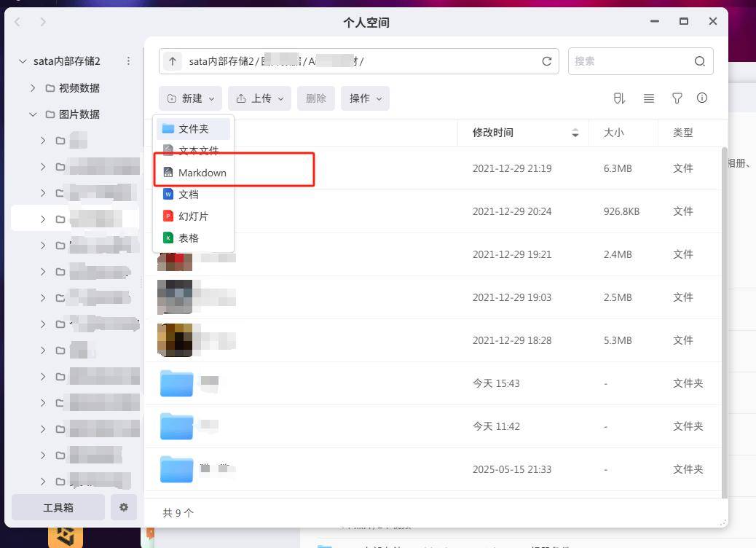Select 视频数据 in sidebar tree

click(79, 87)
